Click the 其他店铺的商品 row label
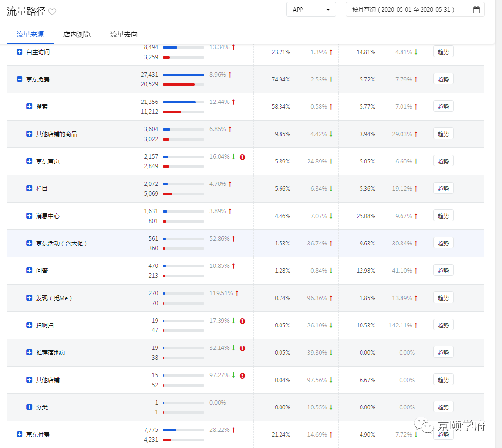This screenshot has width=502, height=448. click(x=57, y=134)
